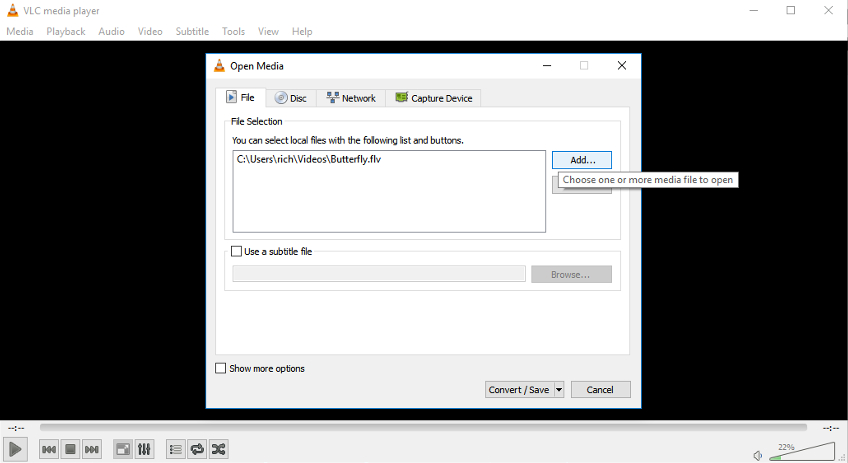Click remaining time label at right of seek bar
The width and height of the screenshot is (848, 463).
pyautogui.click(x=831, y=428)
